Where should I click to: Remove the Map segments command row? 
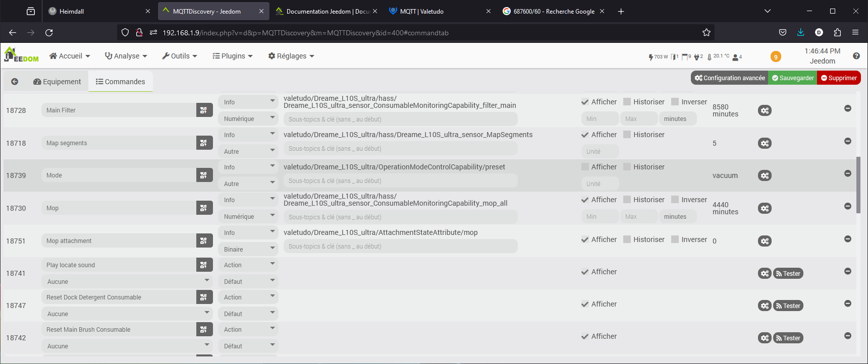click(x=847, y=141)
